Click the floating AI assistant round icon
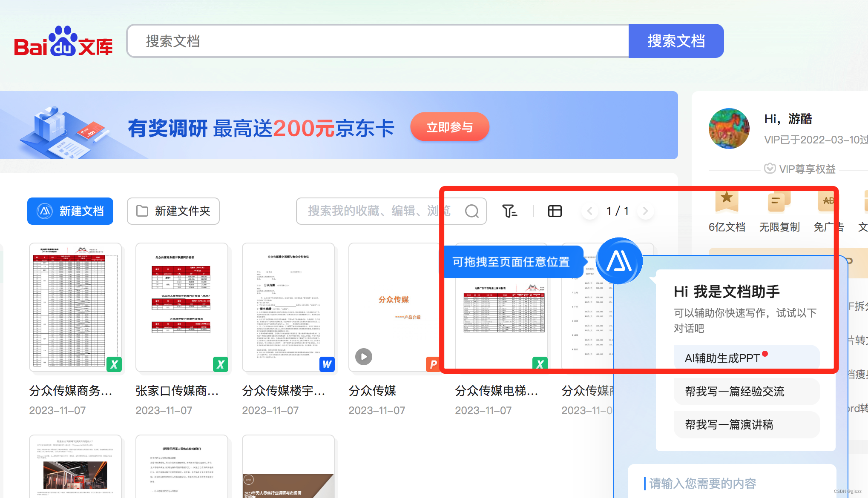The image size is (868, 498). click(619, 261)
